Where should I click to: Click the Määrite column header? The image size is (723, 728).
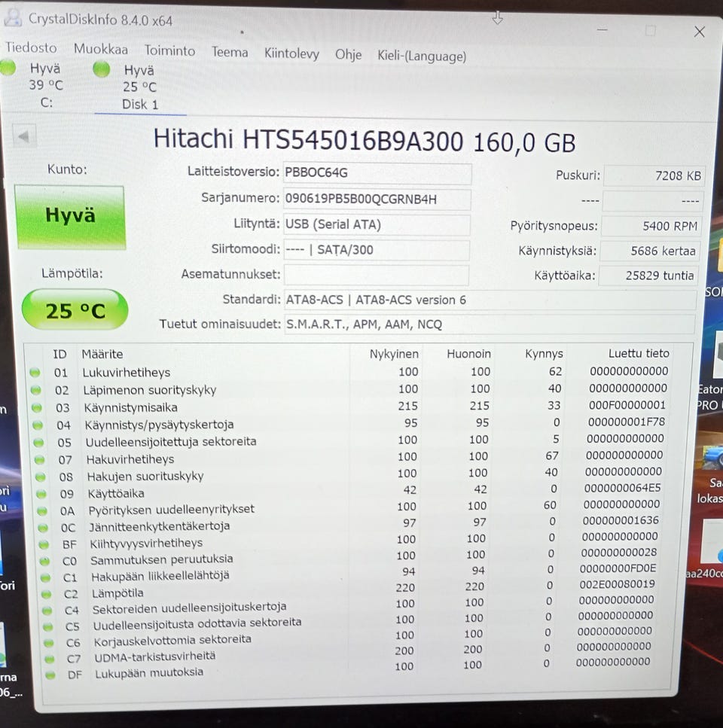102,355
